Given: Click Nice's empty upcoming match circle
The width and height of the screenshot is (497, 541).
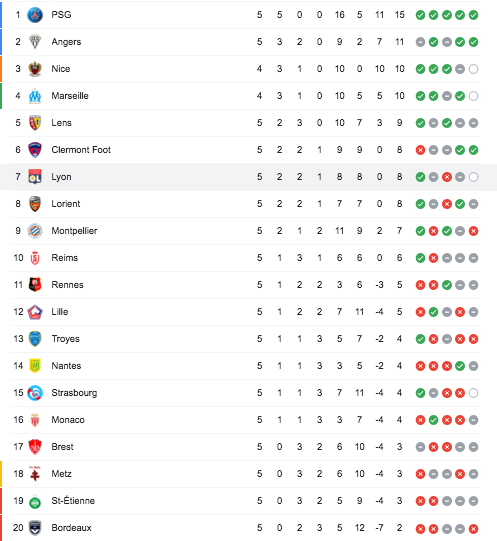Looking at the screenshot, I should click(474, 69).
